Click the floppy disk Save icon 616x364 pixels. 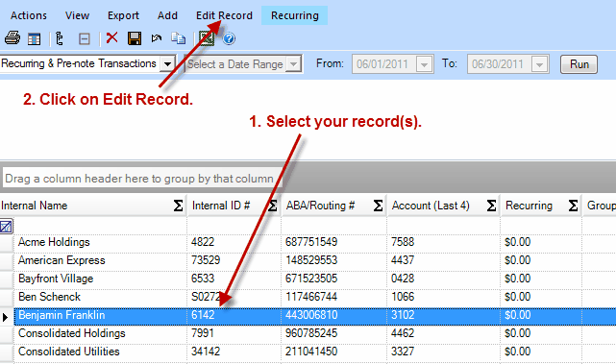pos(135,38)
